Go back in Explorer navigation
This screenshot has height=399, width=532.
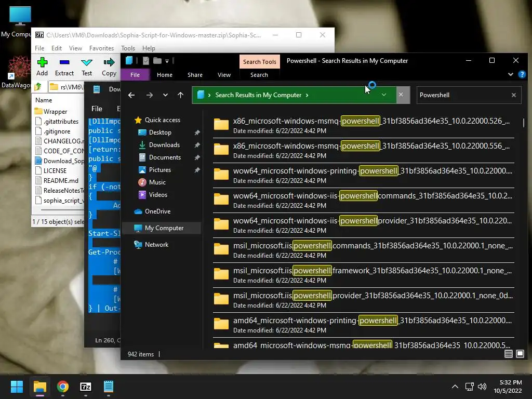tap(131, 95)
